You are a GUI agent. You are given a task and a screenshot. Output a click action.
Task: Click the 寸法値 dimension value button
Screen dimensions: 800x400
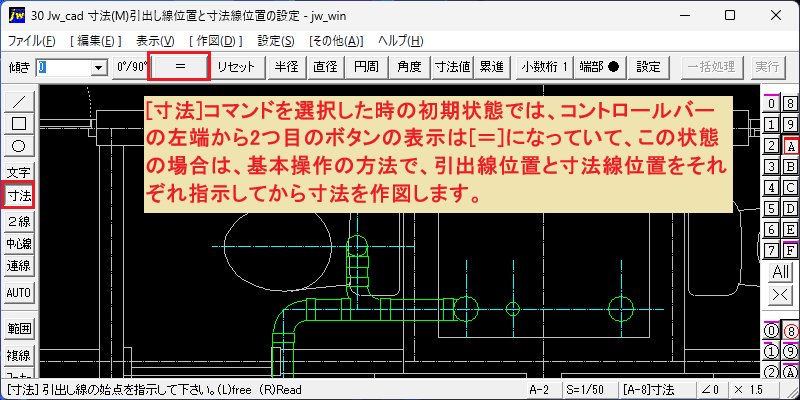pyautogui.click(x=452, y=67)
